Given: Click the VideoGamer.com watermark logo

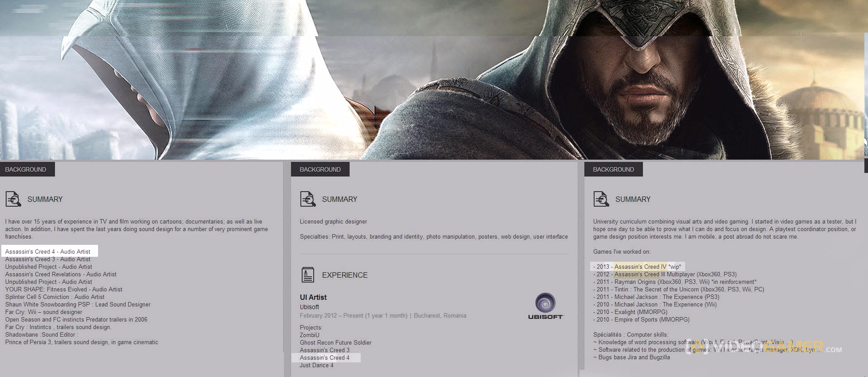Looking at the screenshot, I should click(x=764, y=347).
